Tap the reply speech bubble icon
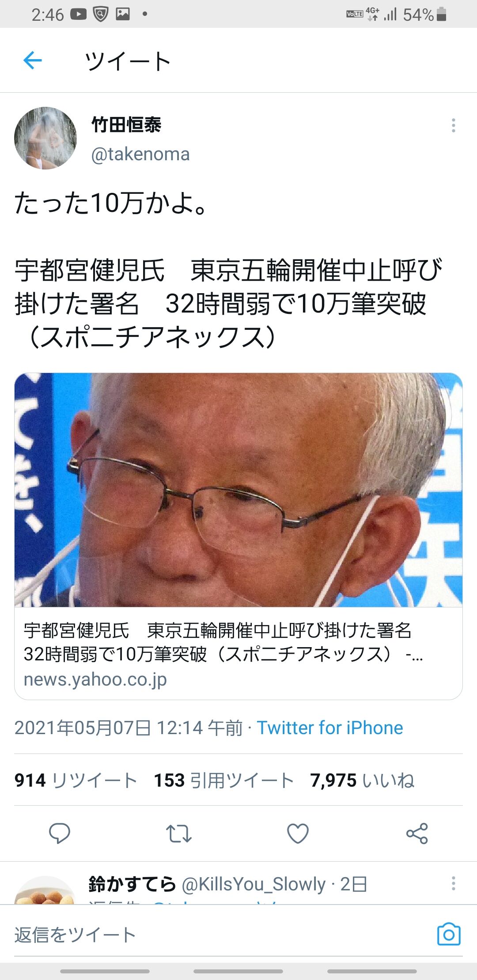The width and height of the screenshot is (477, 980). pos(59,833)
